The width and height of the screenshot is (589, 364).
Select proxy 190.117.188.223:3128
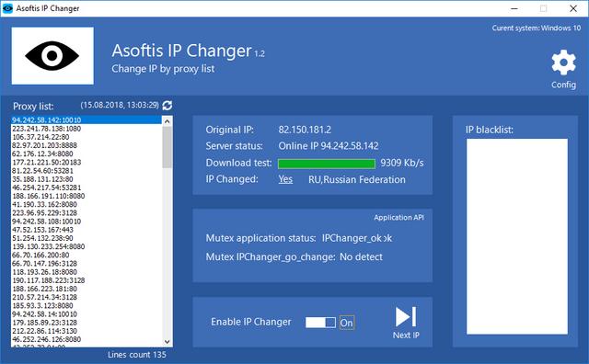[87, 280]
